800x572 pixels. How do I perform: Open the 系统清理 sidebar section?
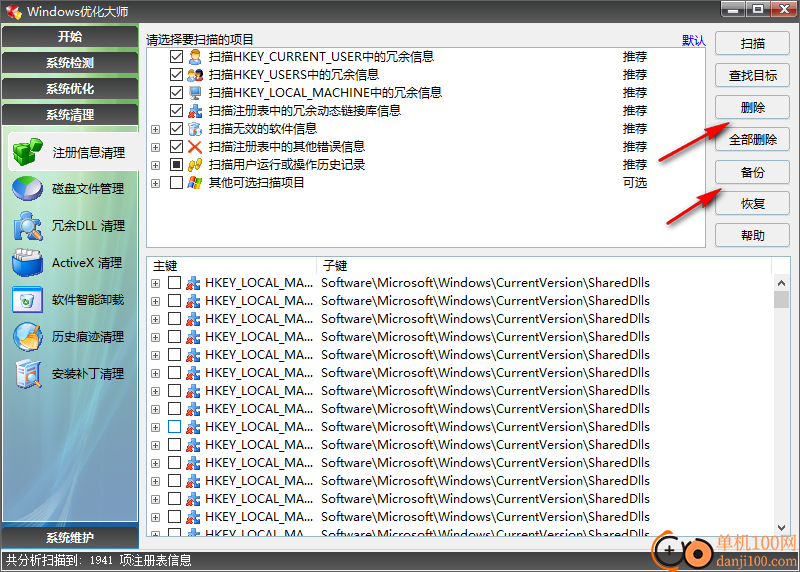pos(70,115)
